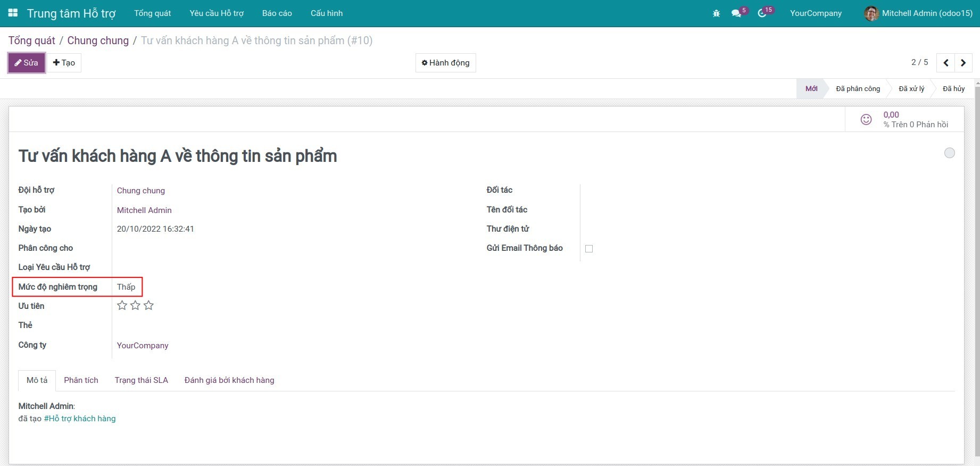Open the Hỗ trợ khách hàng link
The width and height of the screenshot is (980, 466).
tap(80, 419)
